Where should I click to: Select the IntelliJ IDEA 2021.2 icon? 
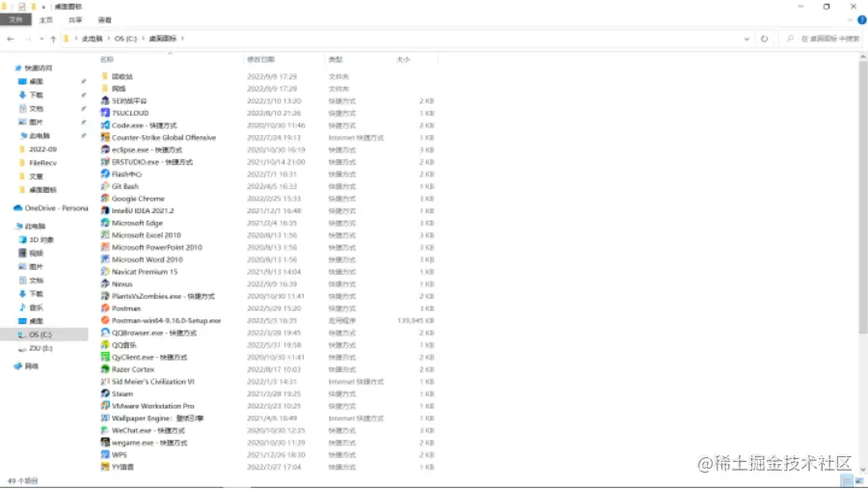pyautogui.click(x=105, y=210)
